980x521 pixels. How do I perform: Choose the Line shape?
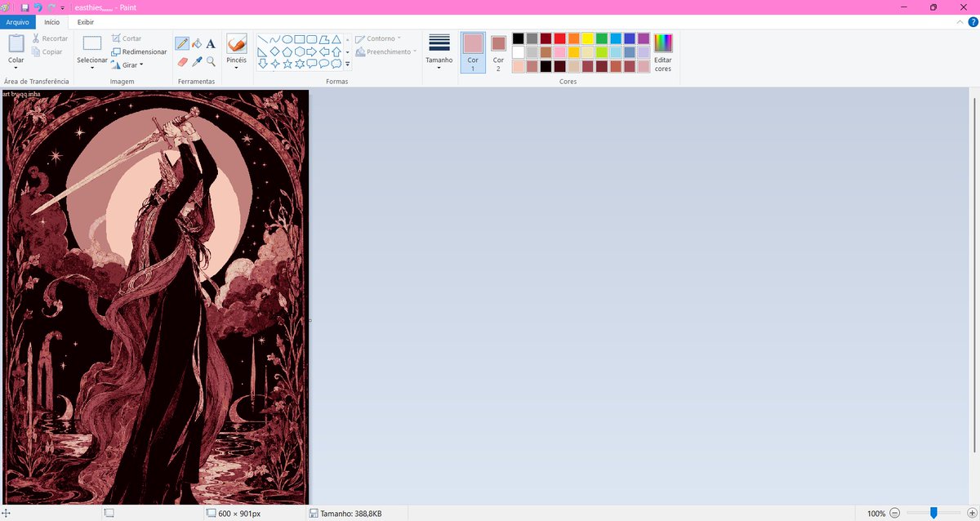click(x=263, y=39)
